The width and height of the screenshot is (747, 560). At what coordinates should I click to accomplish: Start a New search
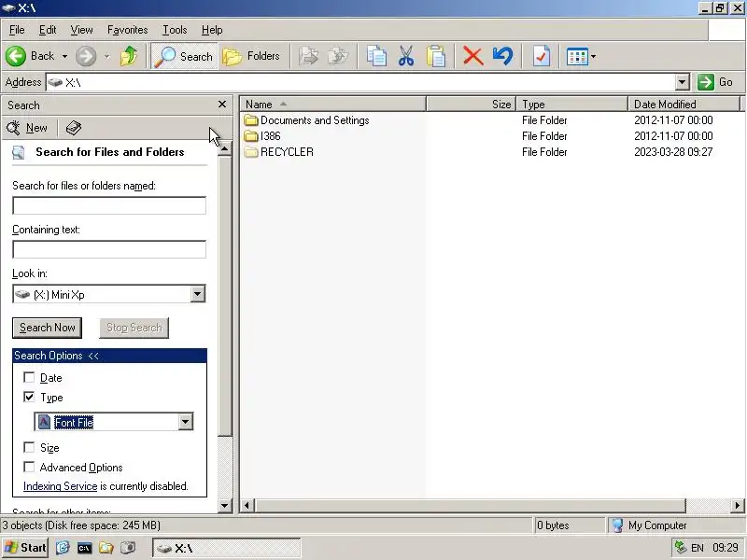(27, 128)
